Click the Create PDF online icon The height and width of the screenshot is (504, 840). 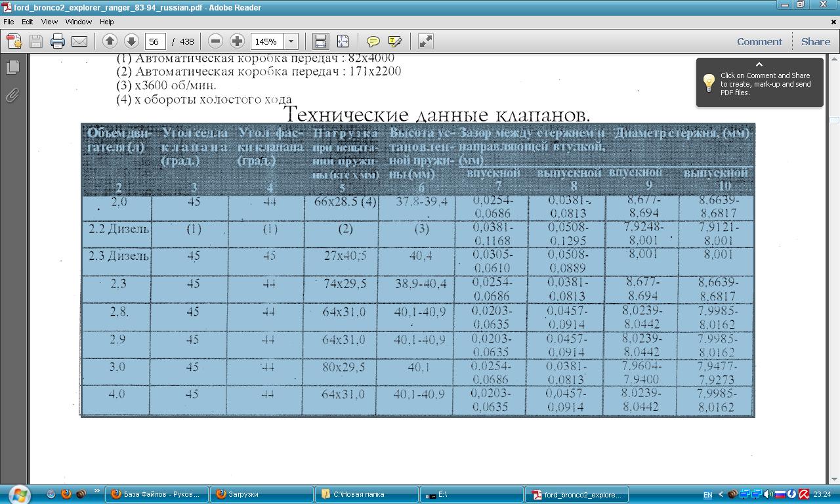click(14, 41)
